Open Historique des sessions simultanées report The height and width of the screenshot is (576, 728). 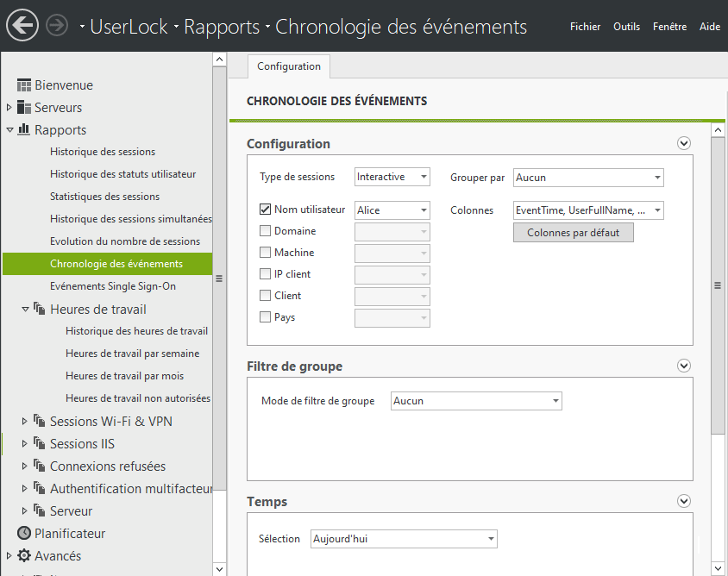click(131, 219)
